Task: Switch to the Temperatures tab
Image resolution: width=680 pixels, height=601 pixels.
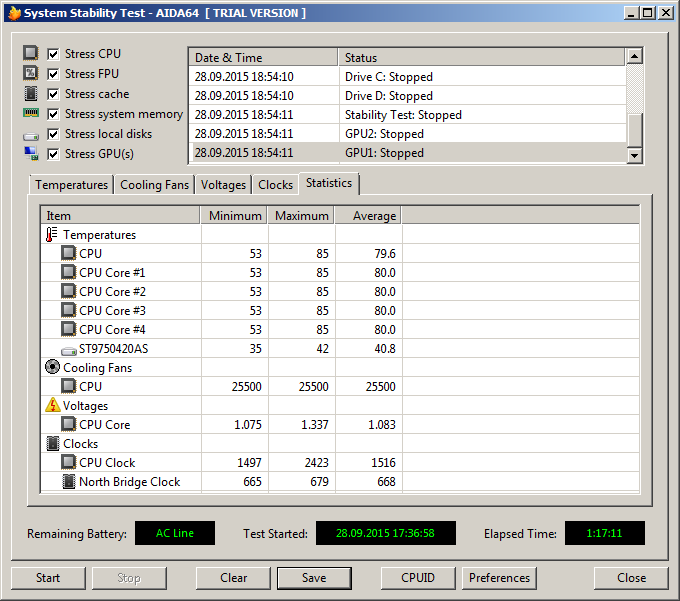Action: point(71,185)
